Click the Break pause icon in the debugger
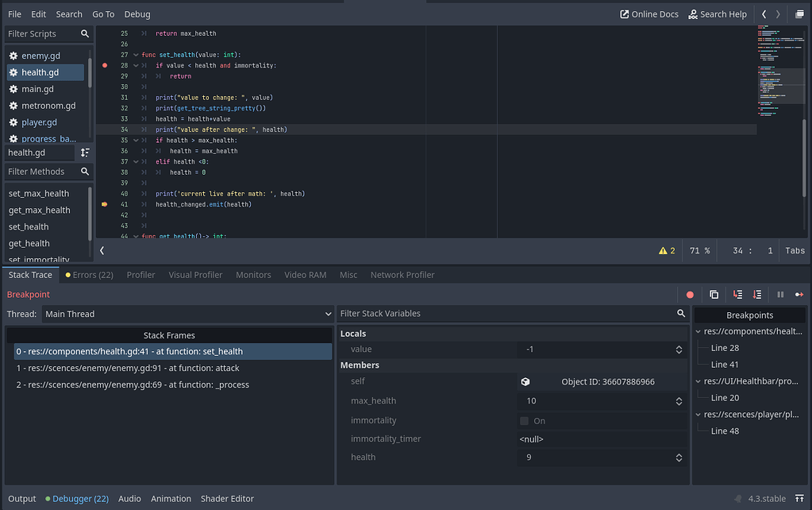Image resolution: width=812 pixels, height=510 pixels. 779,294
